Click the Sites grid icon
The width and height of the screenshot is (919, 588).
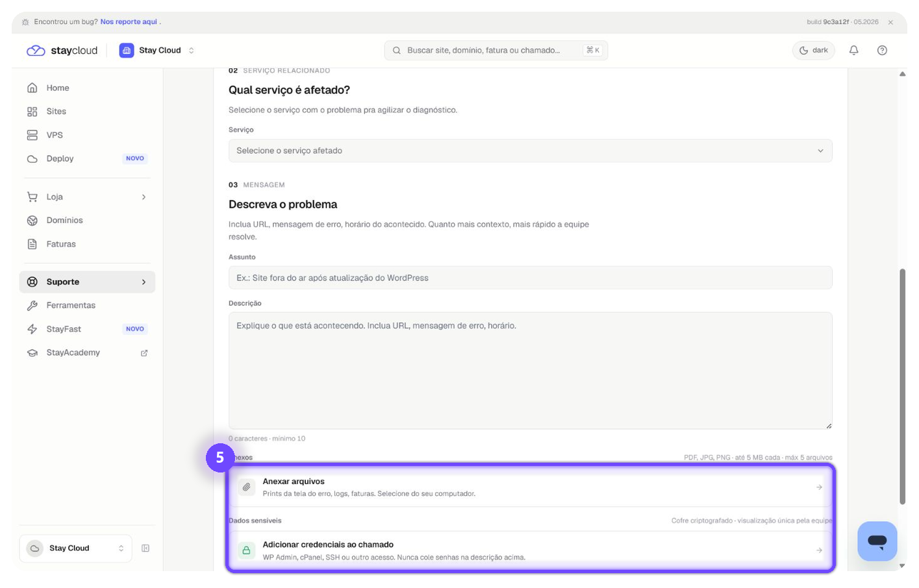tap(32, 112)
